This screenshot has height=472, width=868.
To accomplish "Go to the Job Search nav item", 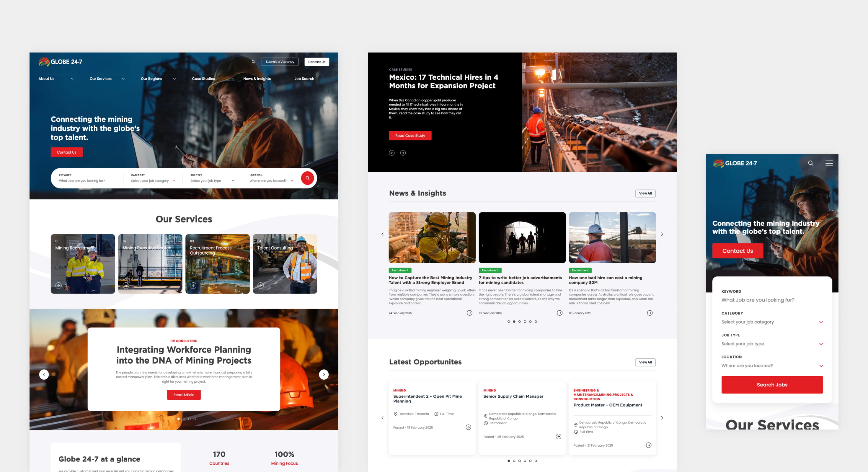I will pos(304,79).
